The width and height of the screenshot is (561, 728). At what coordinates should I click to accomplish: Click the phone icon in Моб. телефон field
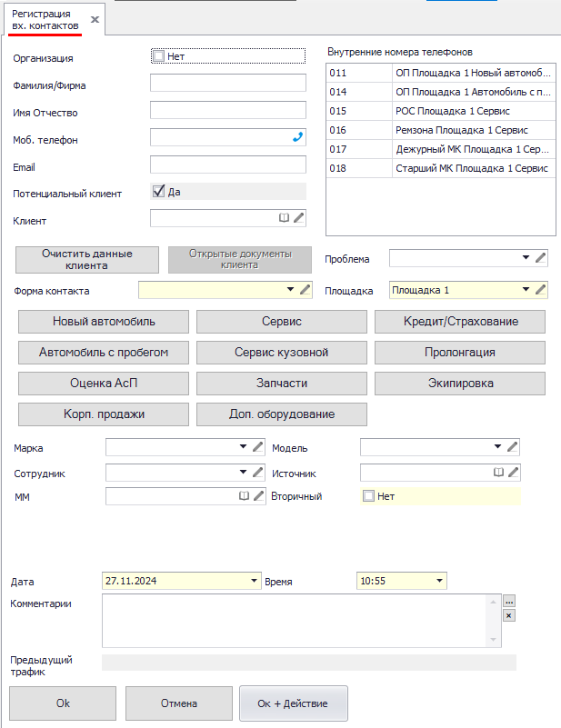coord(297,137)
